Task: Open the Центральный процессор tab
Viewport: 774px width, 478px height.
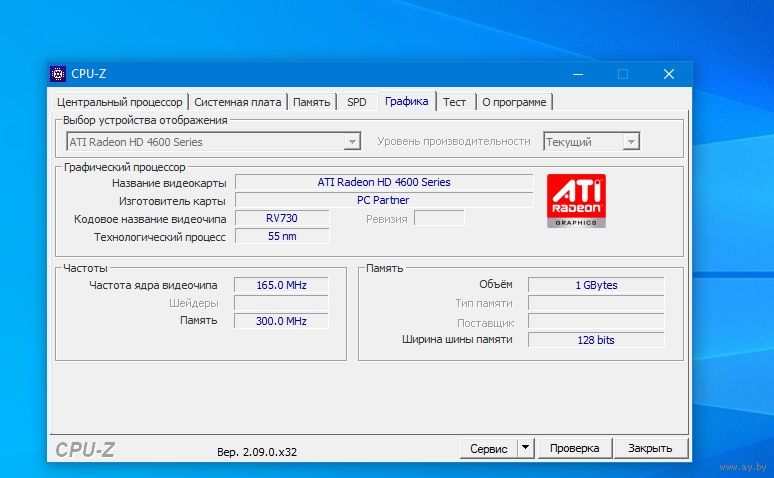Action: pos(119,102)
